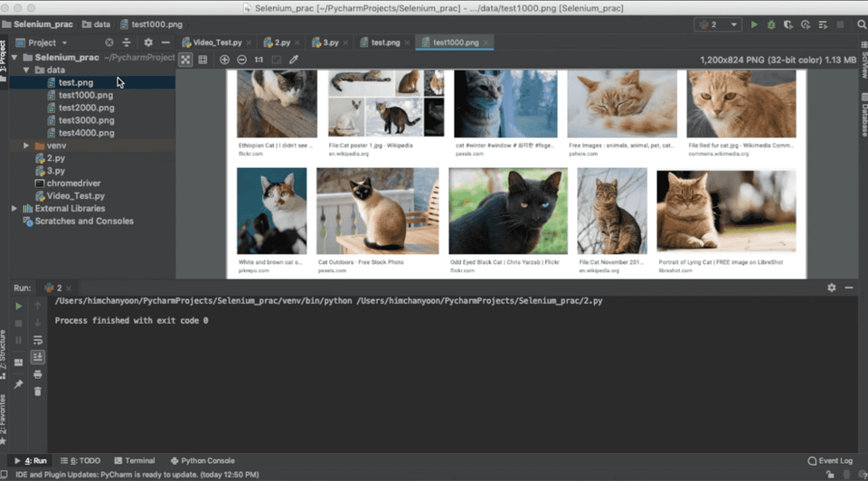Set image to actual size 1:1
868x481 pixels.
[259, 60]
